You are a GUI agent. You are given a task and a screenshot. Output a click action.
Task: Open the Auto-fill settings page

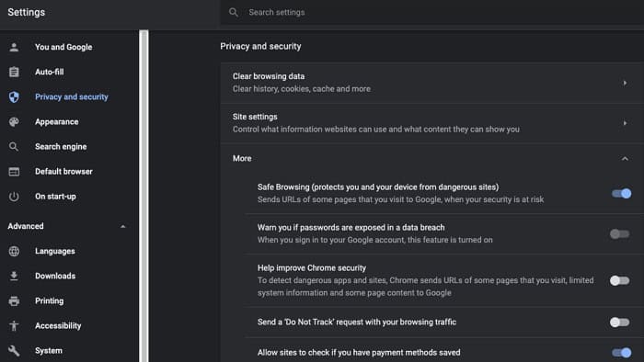(50, 72)
